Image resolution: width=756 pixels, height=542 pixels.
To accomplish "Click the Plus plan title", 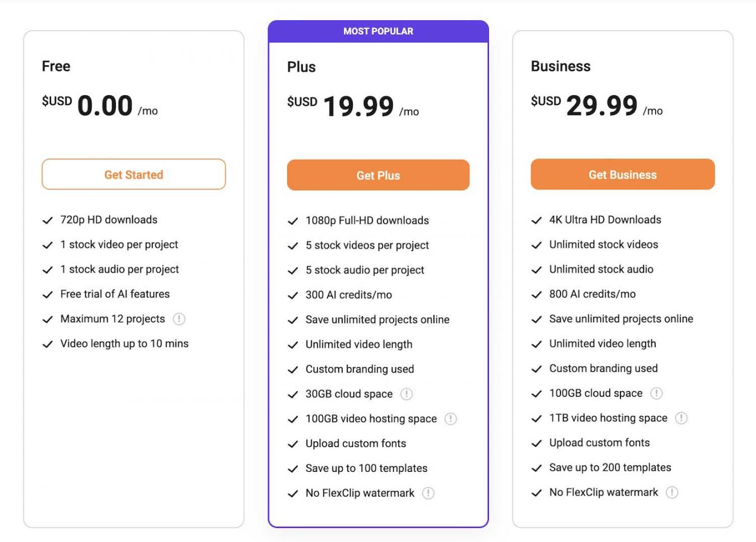I will [301, 67].
